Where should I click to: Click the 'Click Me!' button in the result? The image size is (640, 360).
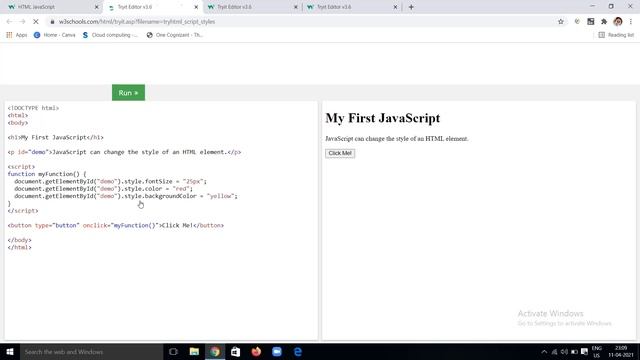(x=340, y=153)
